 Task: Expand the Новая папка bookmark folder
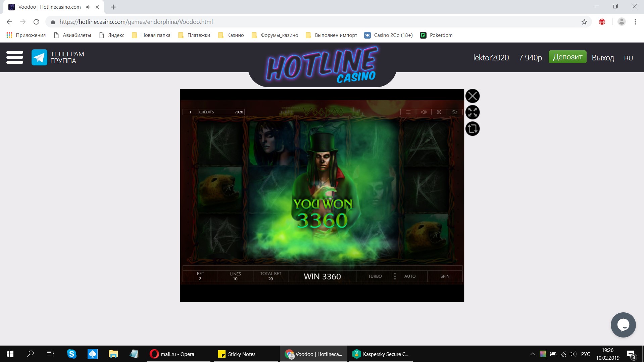point(151,35)
